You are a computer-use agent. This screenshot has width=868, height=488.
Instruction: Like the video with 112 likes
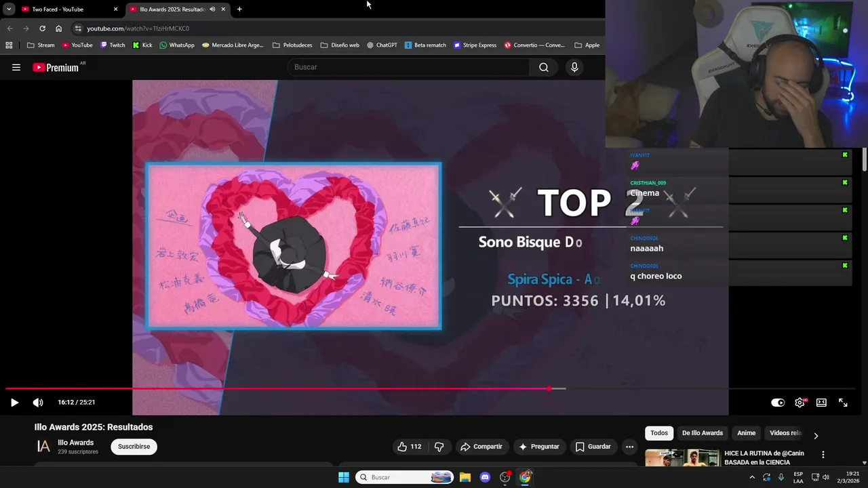click(410, 447)
